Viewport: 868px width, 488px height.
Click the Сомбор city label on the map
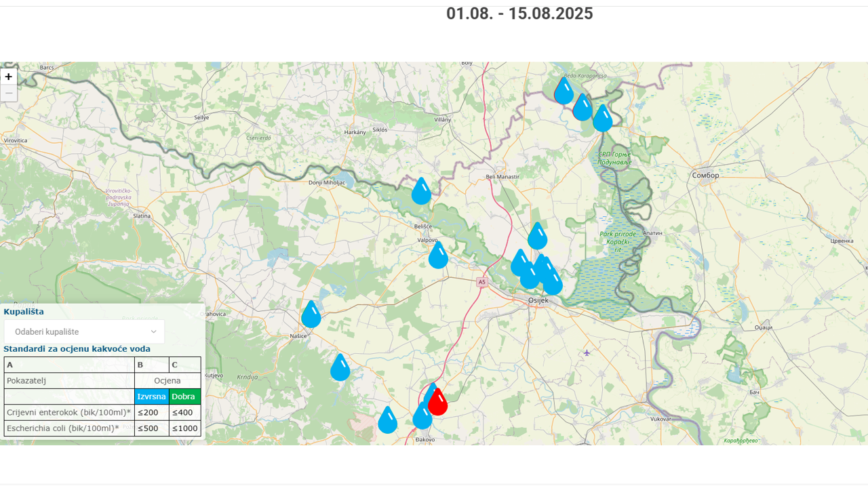tap(705, 176)
